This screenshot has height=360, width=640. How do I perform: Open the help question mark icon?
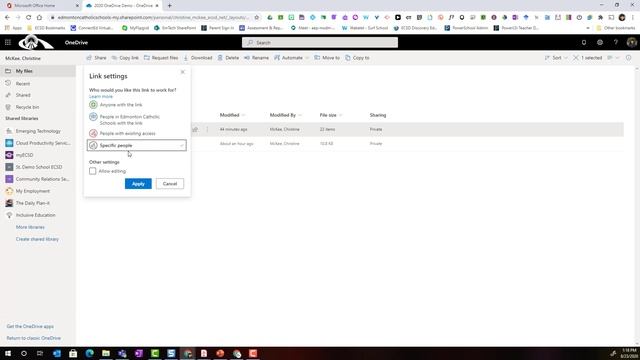[x=616, y=42]
